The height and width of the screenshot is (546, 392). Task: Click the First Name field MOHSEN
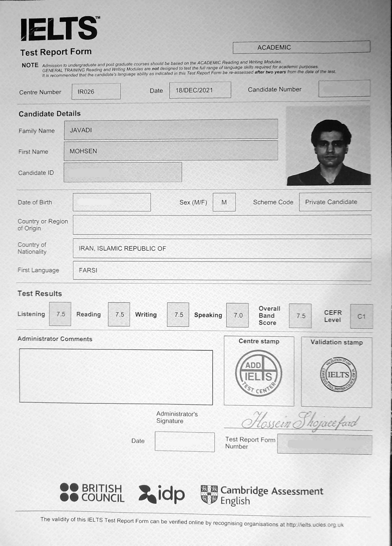171,151
